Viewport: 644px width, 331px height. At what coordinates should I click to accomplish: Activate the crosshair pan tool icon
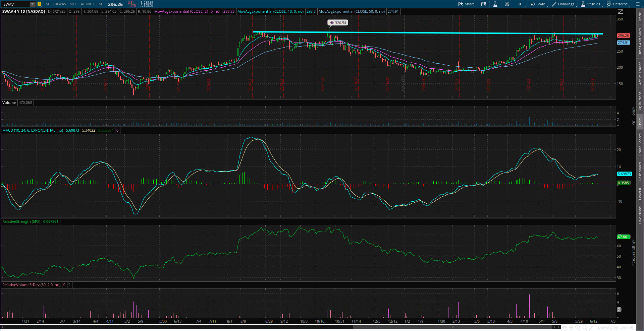coord(571,327)
